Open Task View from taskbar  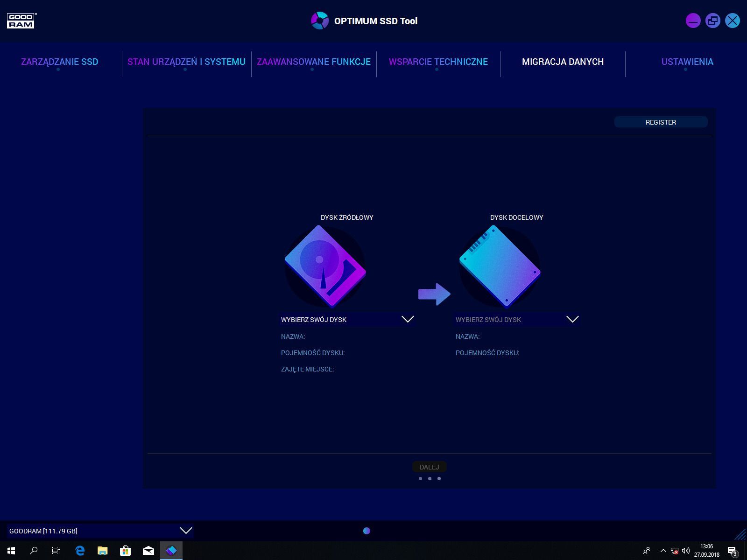56,551
